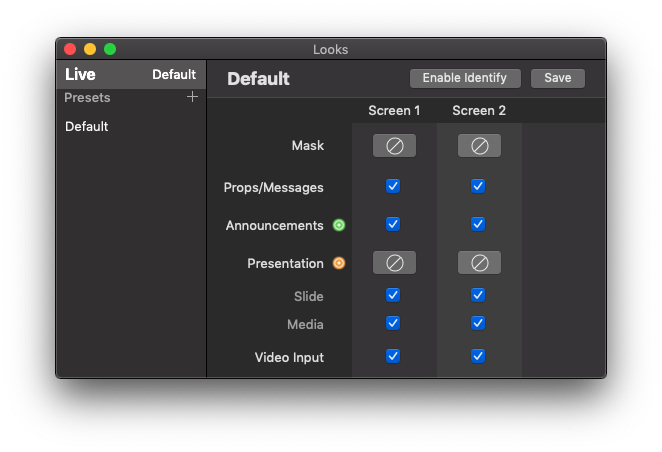662x452 pixels.
Task: Click the Mask none icon for Screen 2
Action: tap(479, 146)
